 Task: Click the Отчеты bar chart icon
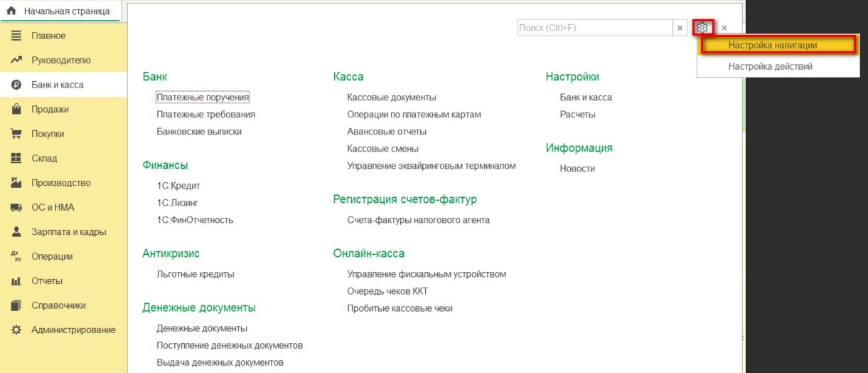16,281
